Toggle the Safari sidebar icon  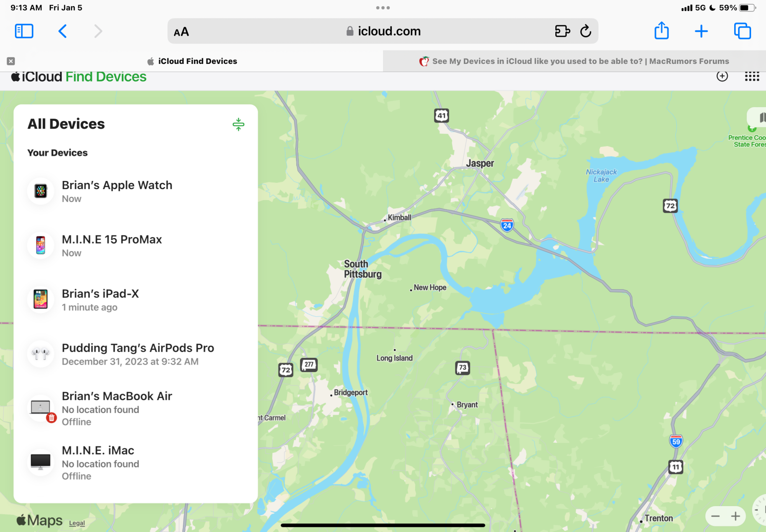[x=24, y=31]
